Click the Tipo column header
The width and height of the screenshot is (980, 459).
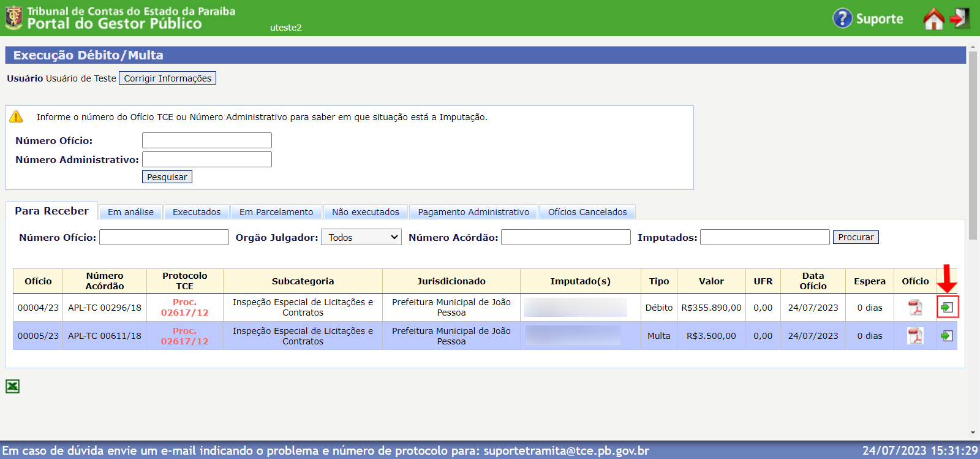tap(659, 281)
